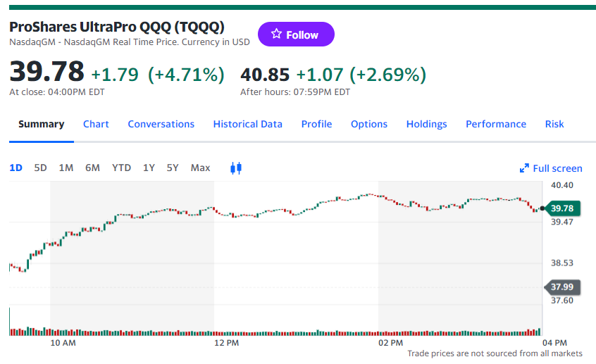Viewport: 596px width, 364px height.
Task: Select the 5D chart range
Action: 41,168
